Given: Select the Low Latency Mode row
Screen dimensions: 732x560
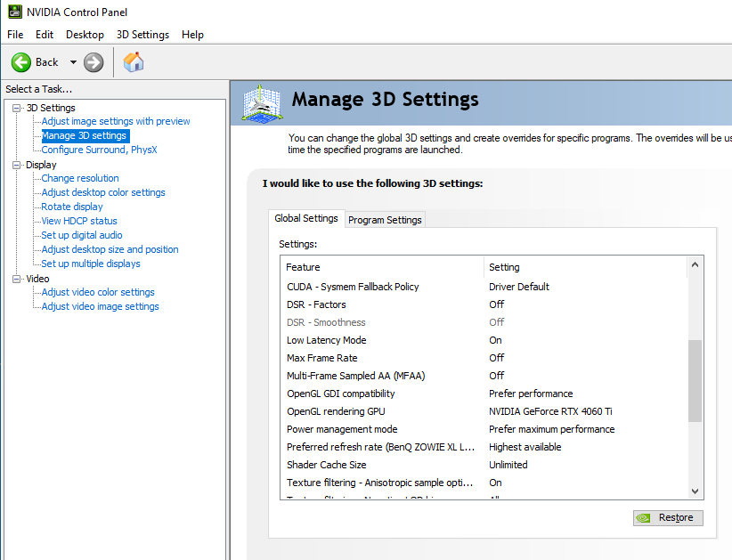Looking at the screenshot, I should (x=484, y=340).
